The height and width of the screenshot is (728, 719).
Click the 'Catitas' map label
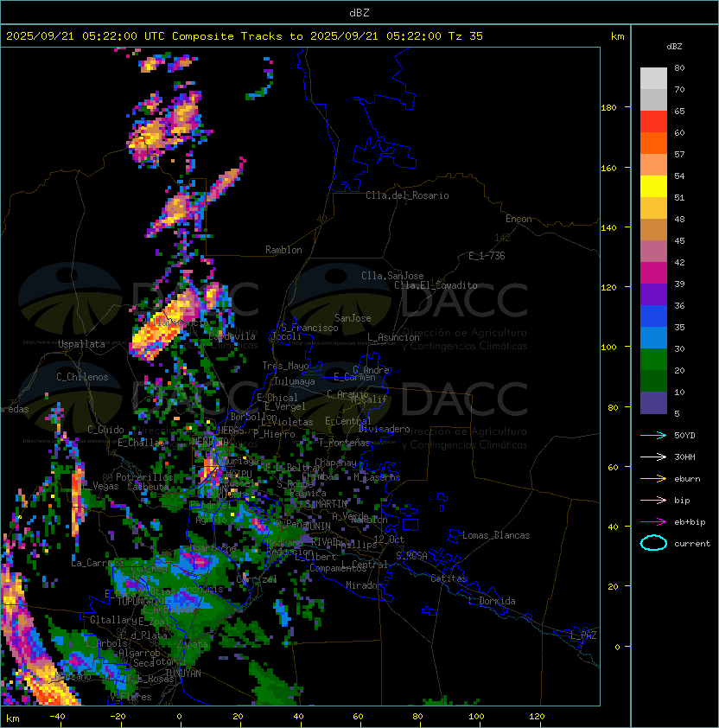tap(449, 578)
